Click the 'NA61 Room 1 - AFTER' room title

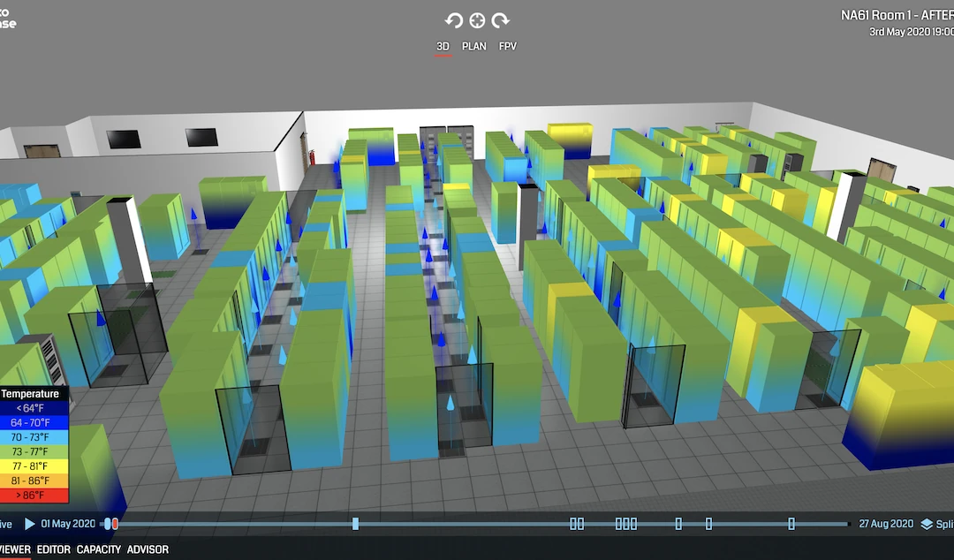click(897, 15)
